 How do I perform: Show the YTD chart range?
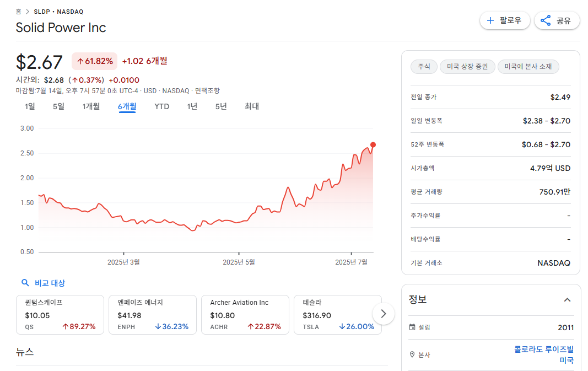click(161, 106)
